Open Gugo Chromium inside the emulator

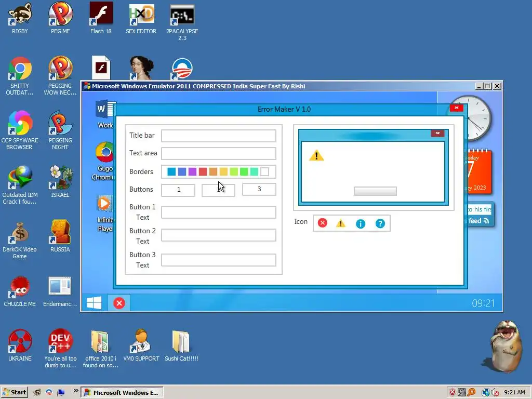coord(105,161)
